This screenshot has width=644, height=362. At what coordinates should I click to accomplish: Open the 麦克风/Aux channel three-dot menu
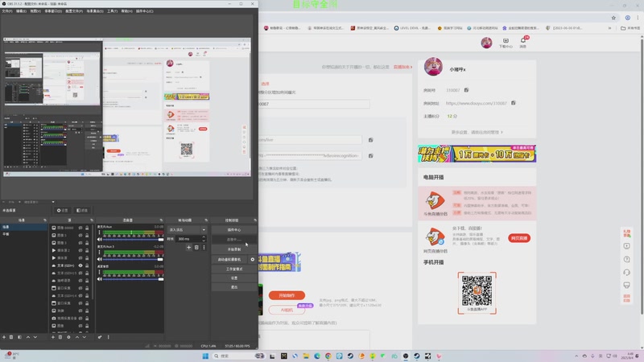[99, 232]
